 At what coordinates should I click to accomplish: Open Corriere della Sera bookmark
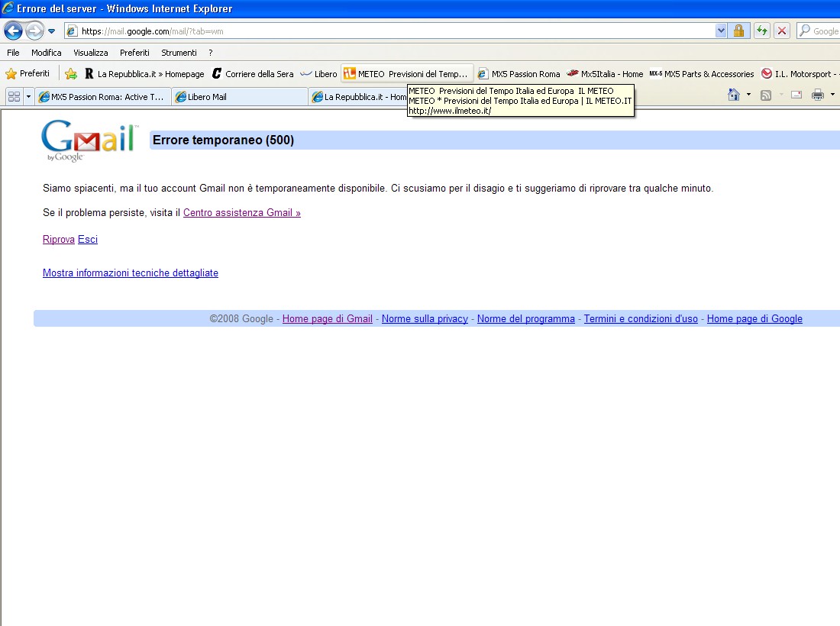(x=253, y=74)
